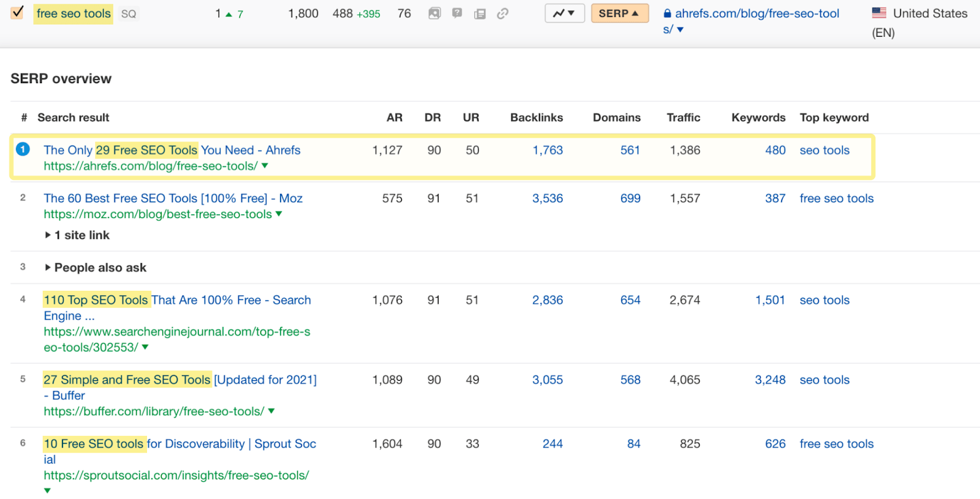Click the lock icon beside ahrefs.com URL
Screen dimensions: 980x499
click(668, 13)
